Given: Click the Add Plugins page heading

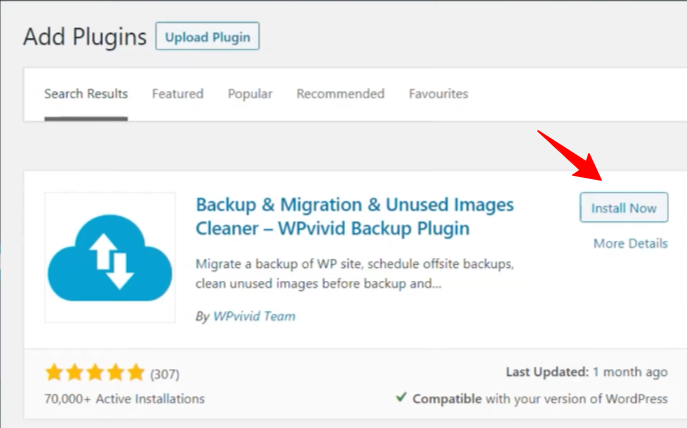Looking at the screenshot, I should tap(84, 37).
